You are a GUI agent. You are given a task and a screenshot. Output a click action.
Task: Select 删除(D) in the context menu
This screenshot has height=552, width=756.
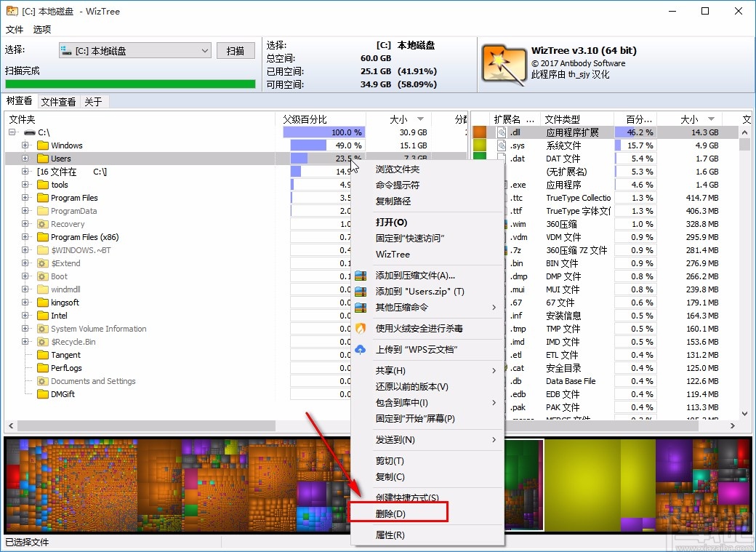click(396, 512)
